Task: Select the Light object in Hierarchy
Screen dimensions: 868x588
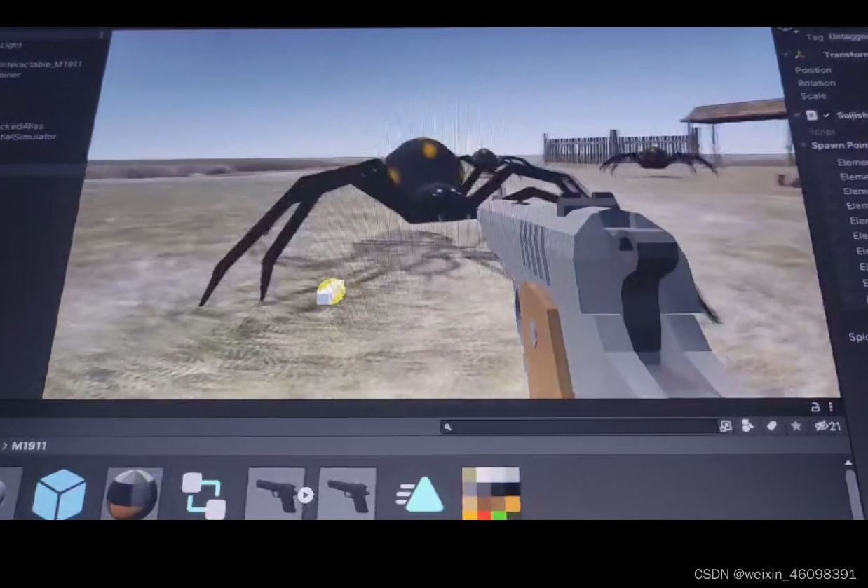Action: pyautogui.click(x=11, y=45)
